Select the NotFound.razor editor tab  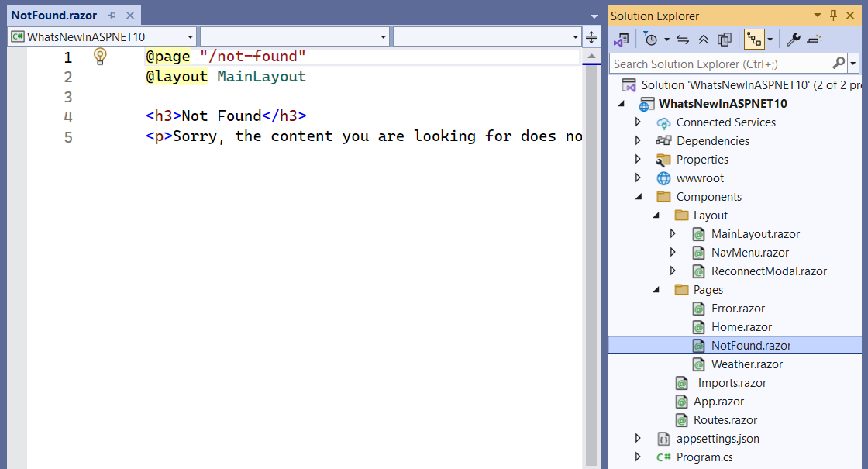tap(53, 16)
